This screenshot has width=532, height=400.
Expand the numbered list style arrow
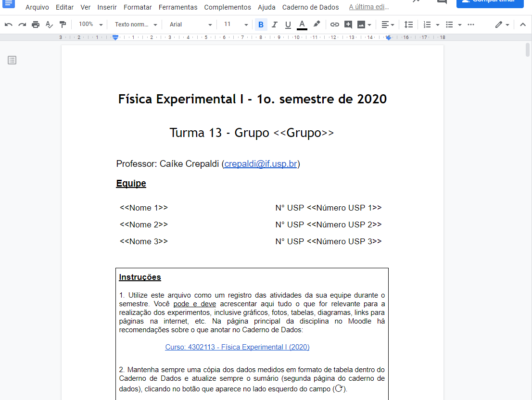438,25
